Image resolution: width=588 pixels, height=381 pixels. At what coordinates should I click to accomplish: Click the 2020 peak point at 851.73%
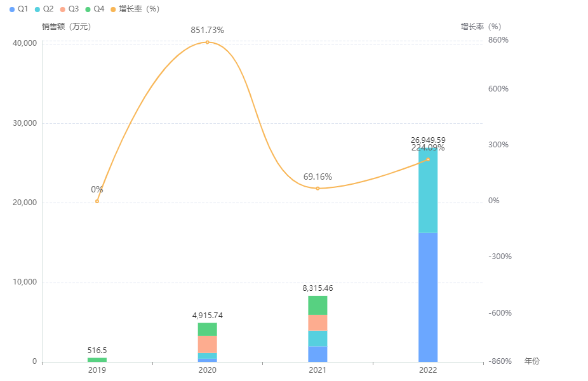207,43
